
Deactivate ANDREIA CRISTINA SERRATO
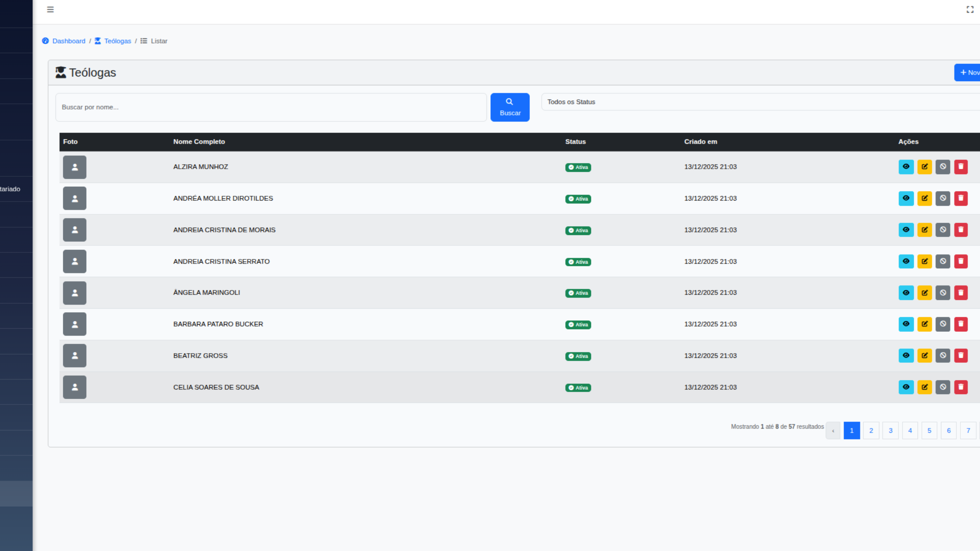point(943,262)
